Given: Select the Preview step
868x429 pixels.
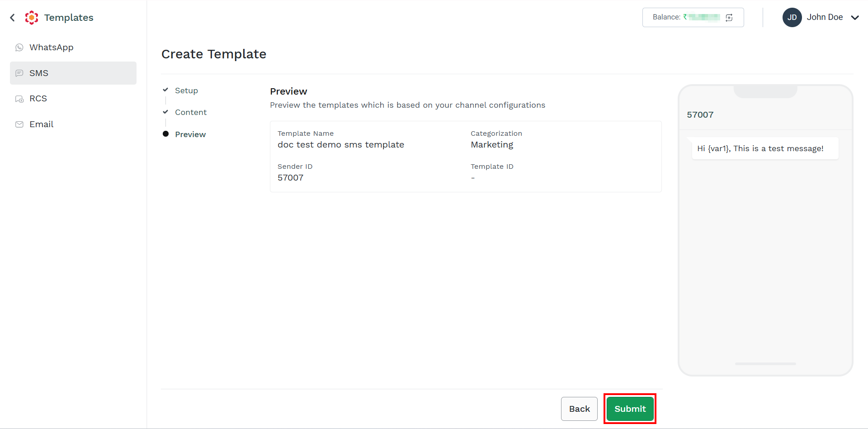Looking at the screenshot, I should pyautogui.click(x=190, y=134).
